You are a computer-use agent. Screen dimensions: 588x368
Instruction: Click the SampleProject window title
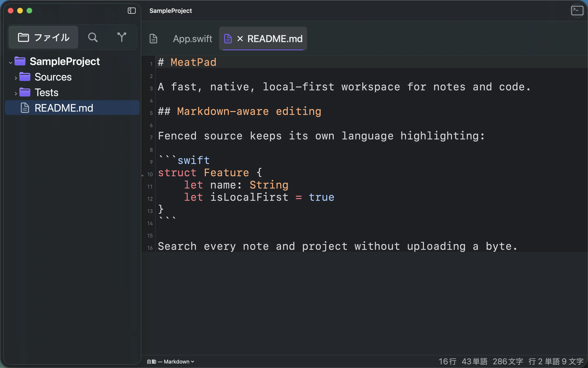170,11
